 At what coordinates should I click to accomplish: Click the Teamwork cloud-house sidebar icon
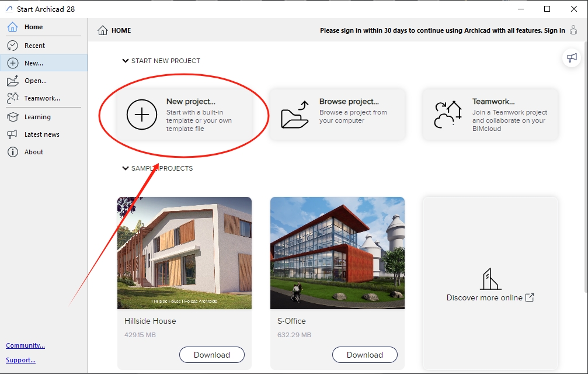12,98
